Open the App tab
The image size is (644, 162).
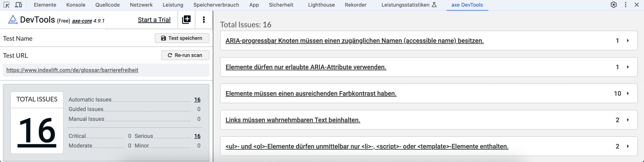tap(254, 5)
